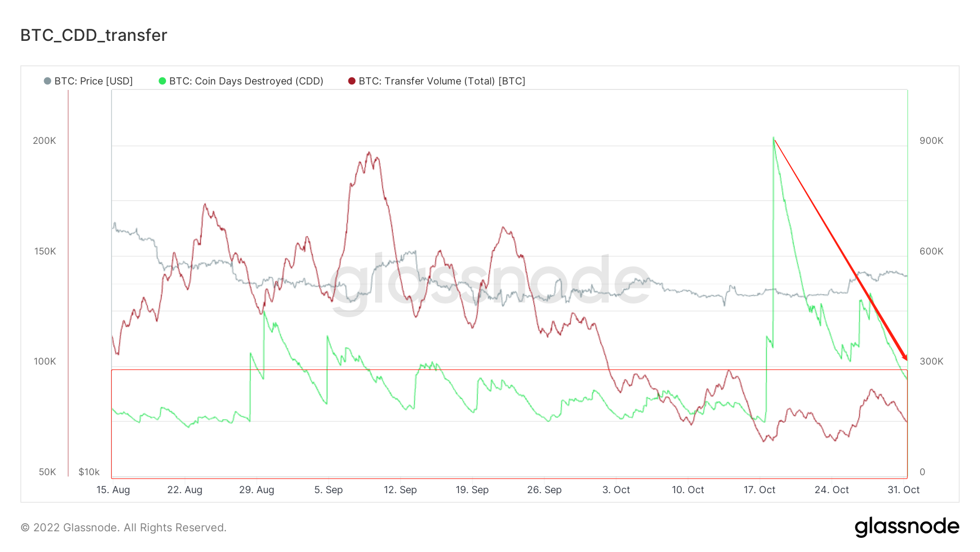The image size is (980, 552).
Task: Click the 31. Oct date label
Action: click(x=903, y=490)
